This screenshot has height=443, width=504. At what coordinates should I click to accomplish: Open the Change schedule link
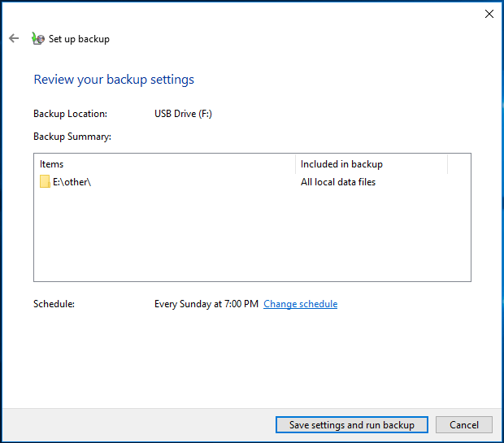300,304
